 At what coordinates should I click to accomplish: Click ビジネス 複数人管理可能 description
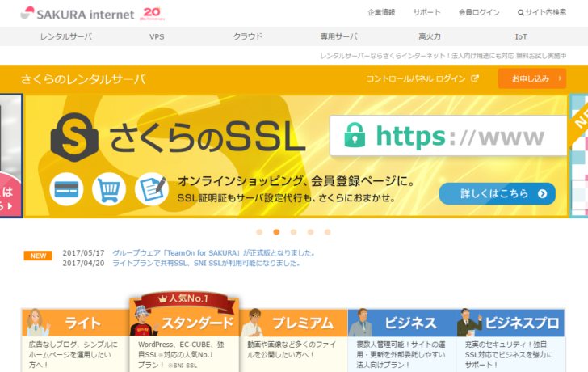tap(401, 354)
